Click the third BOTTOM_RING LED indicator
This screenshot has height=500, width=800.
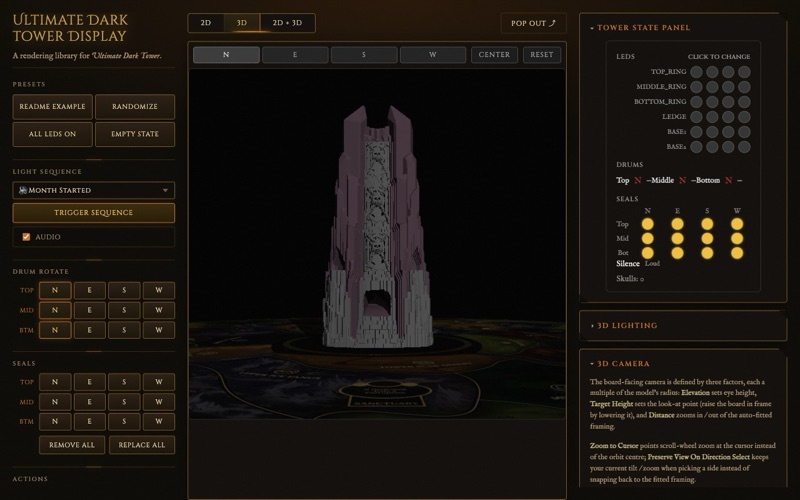[x=728, y=102]
